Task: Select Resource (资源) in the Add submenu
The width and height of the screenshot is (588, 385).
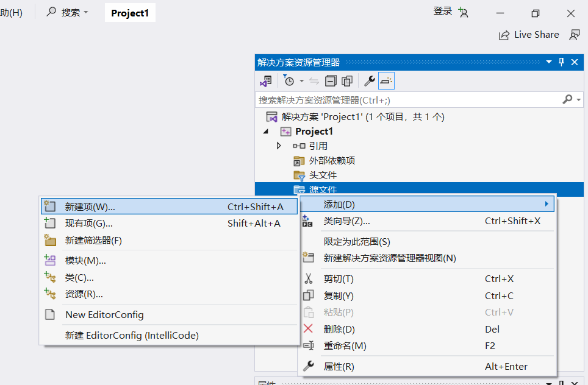Action: click(169, 294)
